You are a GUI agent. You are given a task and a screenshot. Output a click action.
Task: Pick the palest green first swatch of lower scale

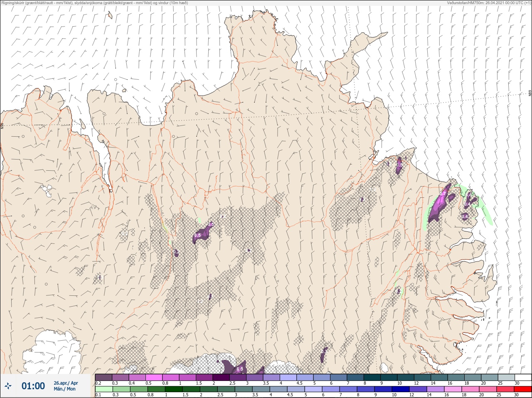[x=103, y=389]
